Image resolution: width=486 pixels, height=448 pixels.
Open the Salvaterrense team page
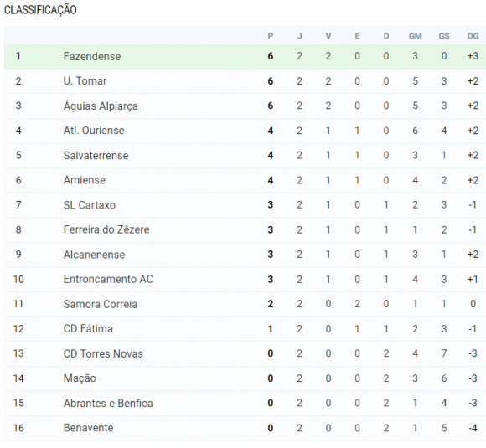[96, 155]
